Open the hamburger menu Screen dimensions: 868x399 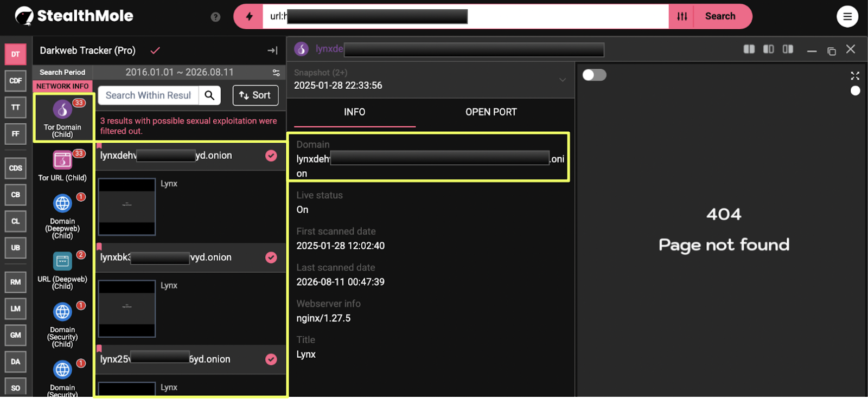(x=847, y=16)
